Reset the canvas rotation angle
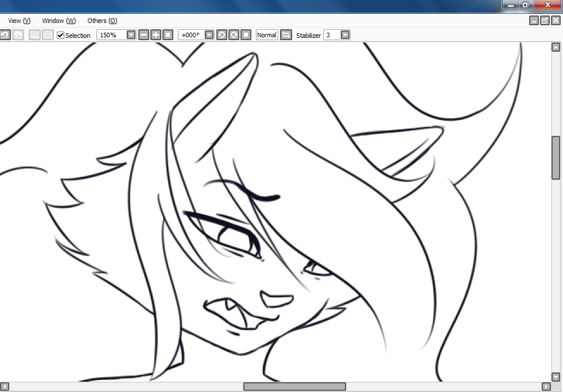Screen dimensions: 563x392 point(246,35)
